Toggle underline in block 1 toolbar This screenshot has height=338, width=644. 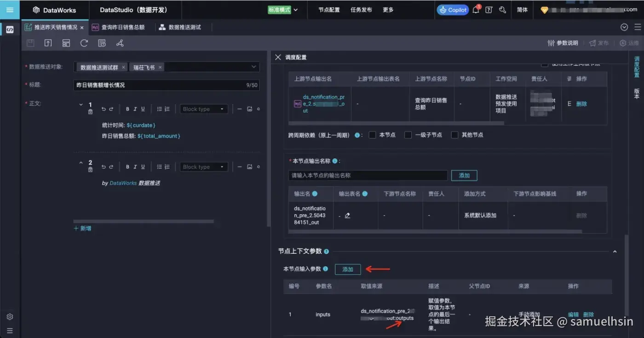(143, 109)
